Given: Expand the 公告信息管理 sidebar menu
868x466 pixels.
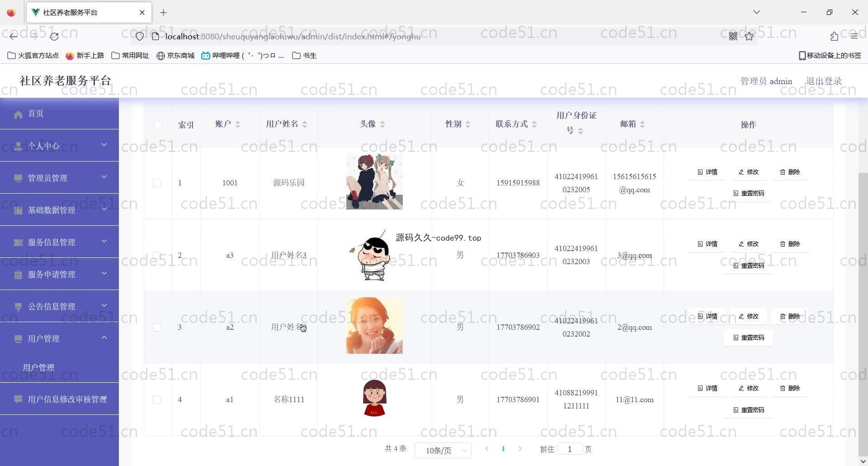Looking at the screenshot, I should [x=59, y=306].
